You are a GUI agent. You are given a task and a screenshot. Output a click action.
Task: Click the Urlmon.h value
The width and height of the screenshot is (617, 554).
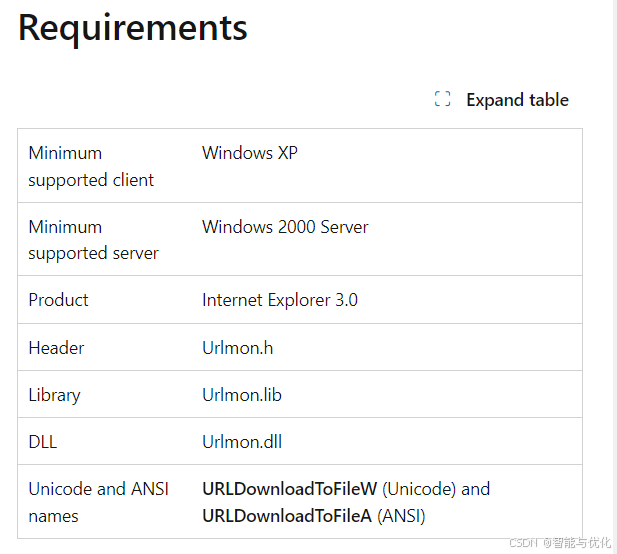pyautogui.click(x=238, y=348)
